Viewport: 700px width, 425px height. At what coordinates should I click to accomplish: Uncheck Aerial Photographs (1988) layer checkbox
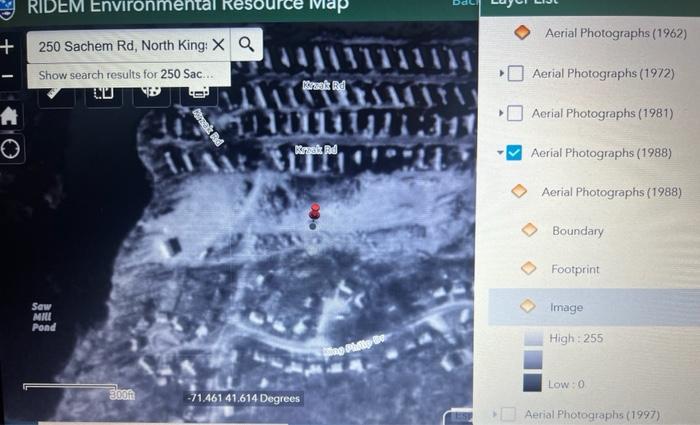click(514, 153)
